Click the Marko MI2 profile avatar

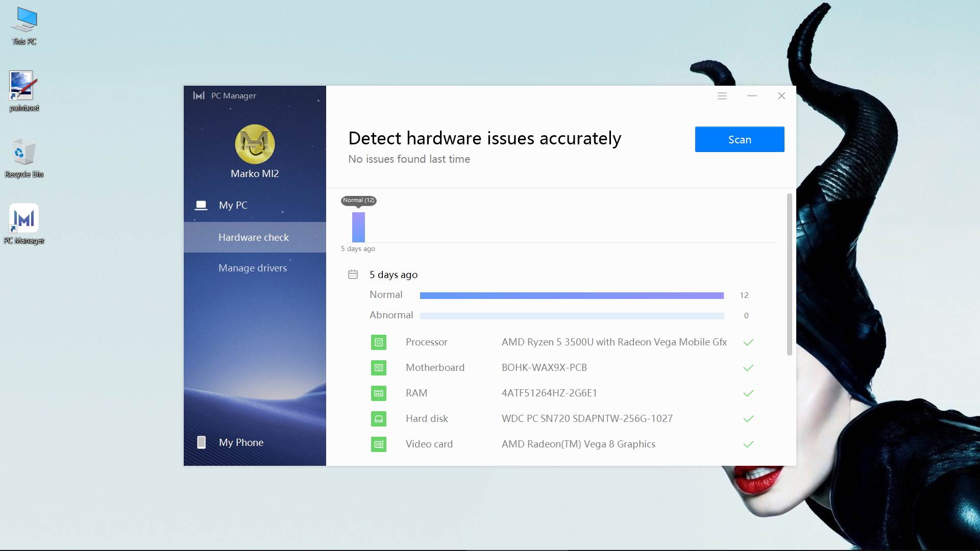click(255, 144)
